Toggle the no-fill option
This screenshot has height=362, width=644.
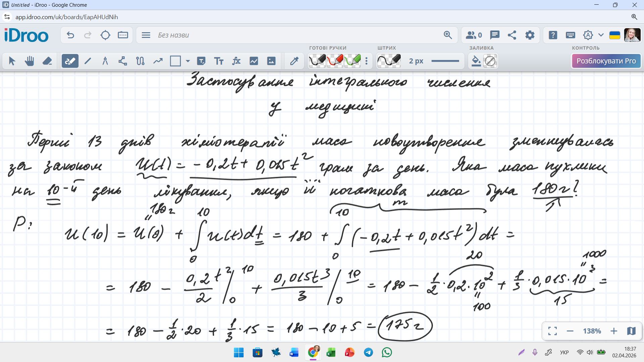coord(490,61)
